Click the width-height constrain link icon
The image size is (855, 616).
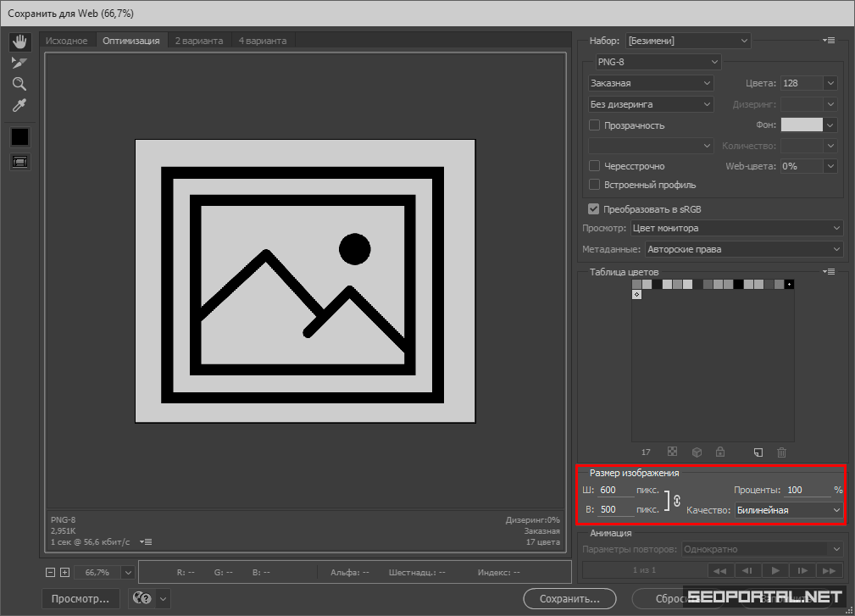[x=676, y=501]
